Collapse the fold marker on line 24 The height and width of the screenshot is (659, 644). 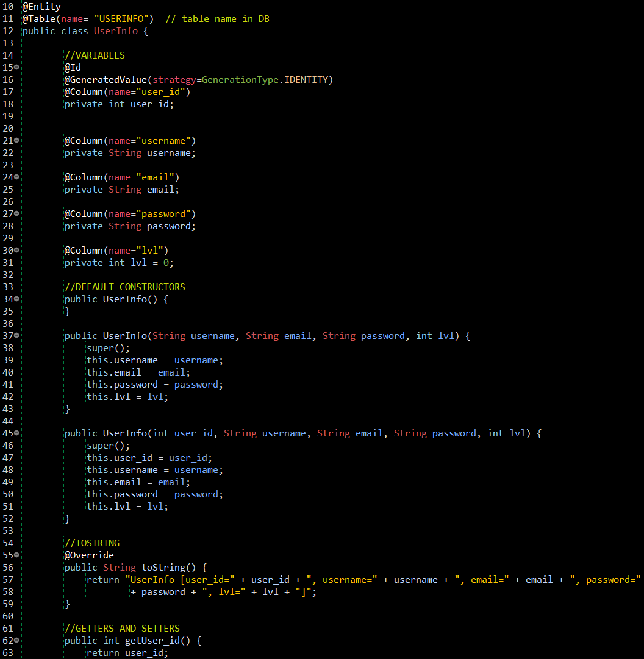16,177
